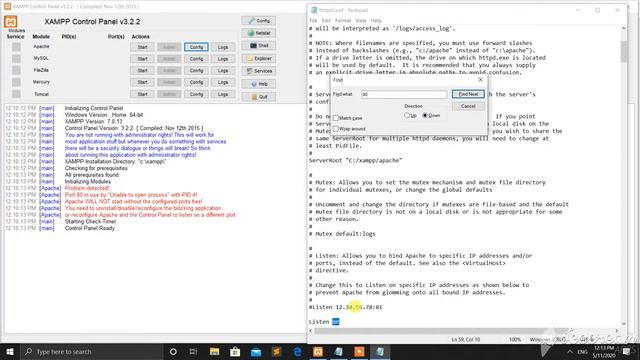This screenshot has width=640, height=360.
Task: Open Notepad Format menu
Action: pos(343,20)
